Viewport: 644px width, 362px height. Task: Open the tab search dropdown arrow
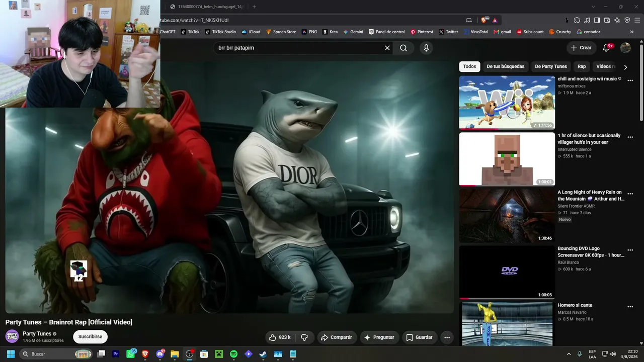point(593,7)
